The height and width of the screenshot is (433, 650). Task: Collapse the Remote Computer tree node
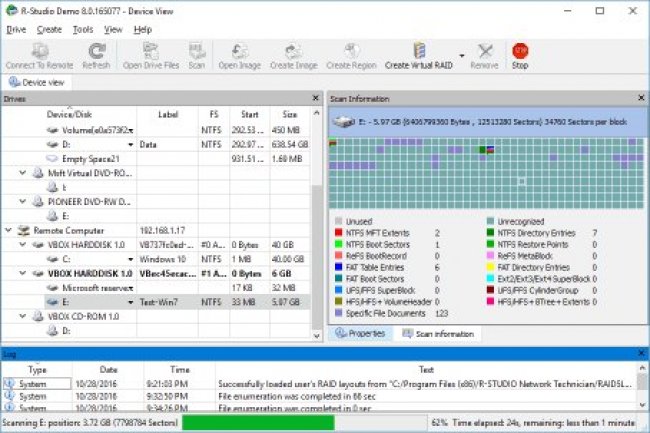pos(9,229)
